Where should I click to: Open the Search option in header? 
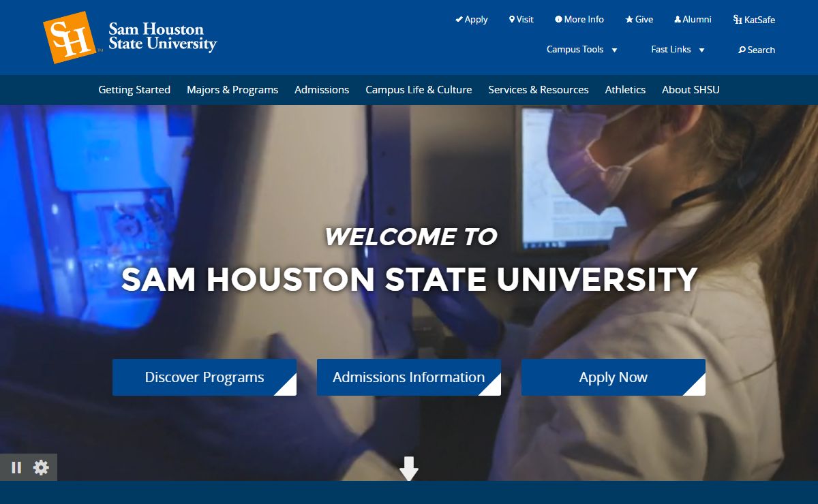pos(757,50)
